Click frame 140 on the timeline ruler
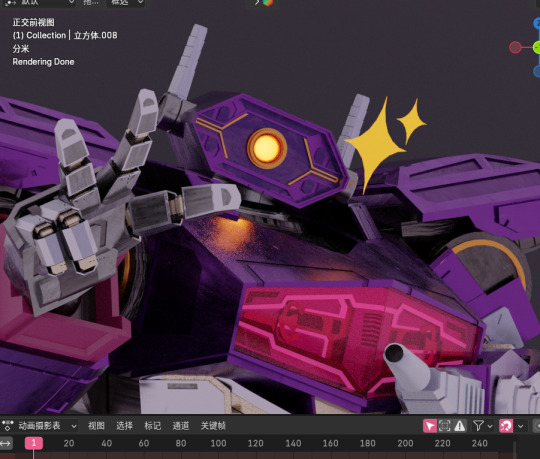Viewport: 540px width, 459px height. 293,443
